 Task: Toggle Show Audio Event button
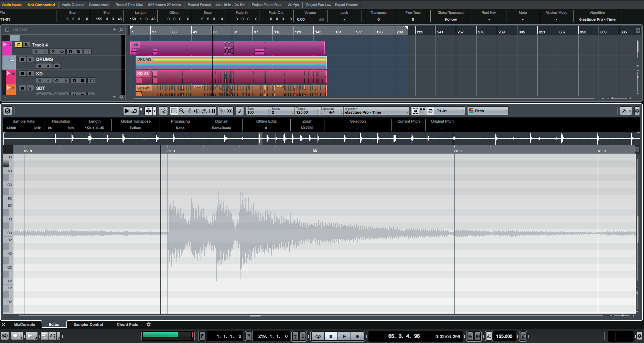pyautogui.click(x=415, y=111)
